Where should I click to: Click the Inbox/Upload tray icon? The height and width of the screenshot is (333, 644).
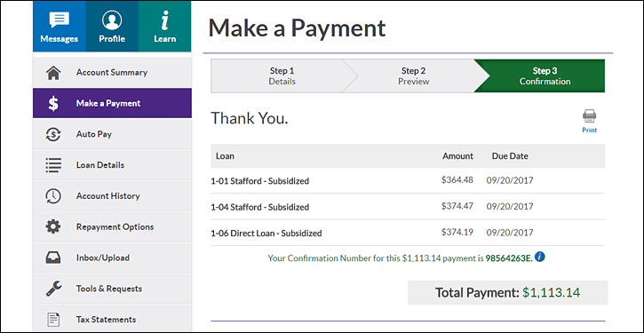[53, 258]
